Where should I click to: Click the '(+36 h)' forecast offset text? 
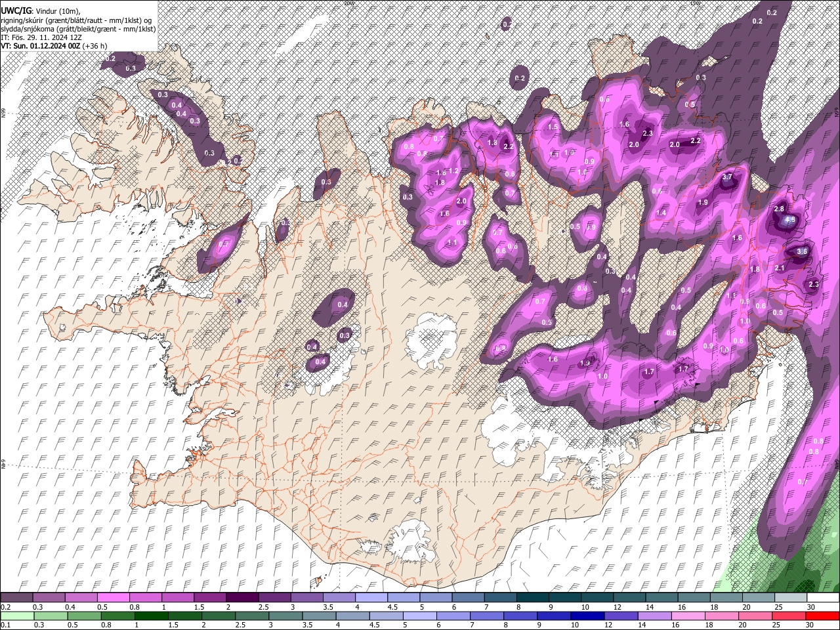tap(95, 46)
